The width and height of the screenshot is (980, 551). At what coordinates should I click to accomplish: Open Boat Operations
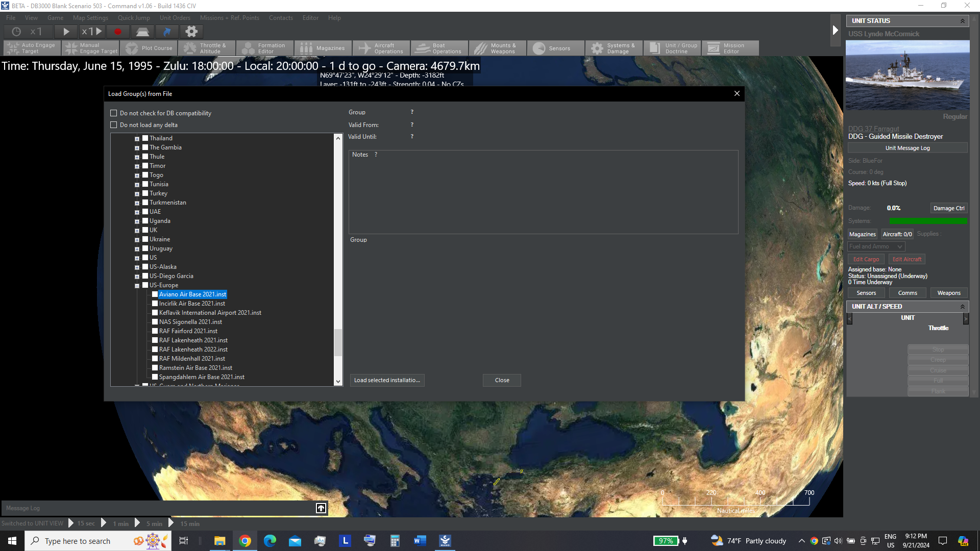tap(439, 48)
